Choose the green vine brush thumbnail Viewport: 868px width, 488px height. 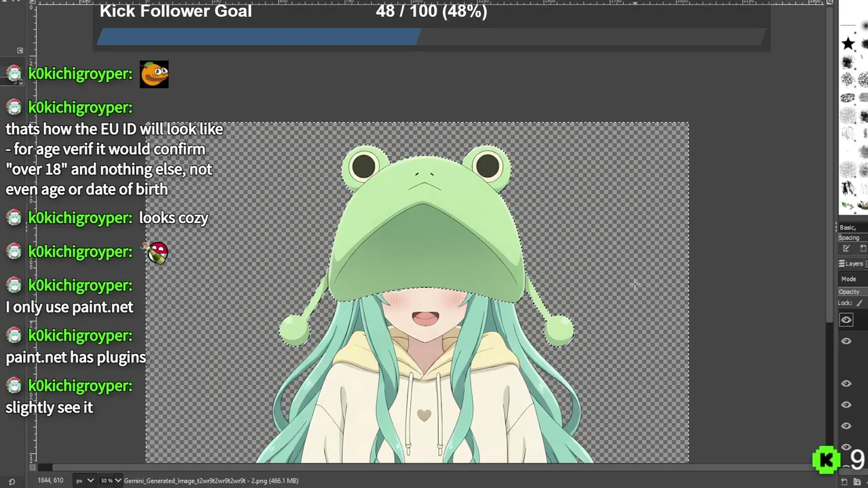click(x=848, y=205)
